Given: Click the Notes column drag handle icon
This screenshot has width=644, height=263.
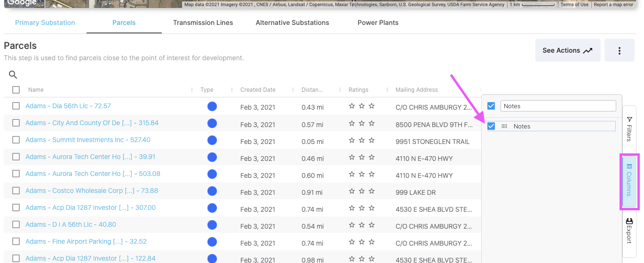Looking at the screenshot, I should pyautogui.click(x=504, y=126).
